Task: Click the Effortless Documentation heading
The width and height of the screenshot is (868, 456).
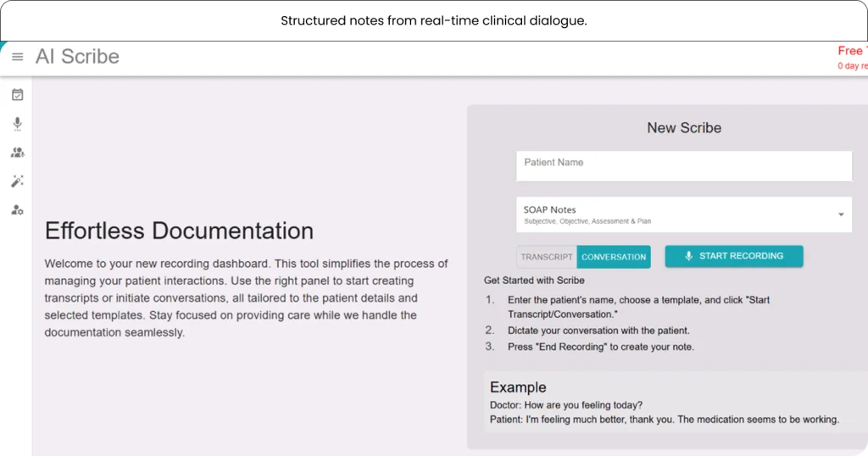Action: click(x=179, y=231)
